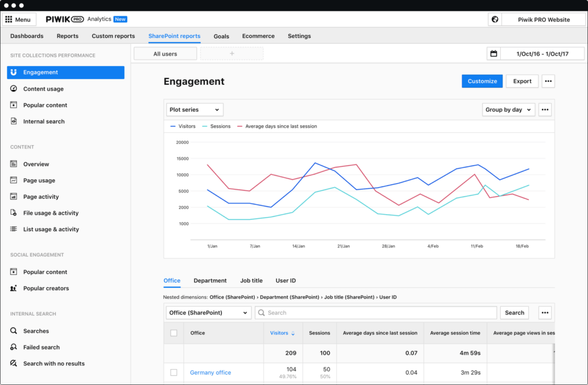Click the Failed search icon
The height and width of the screenshot is (385, 588).
(14, 347)
